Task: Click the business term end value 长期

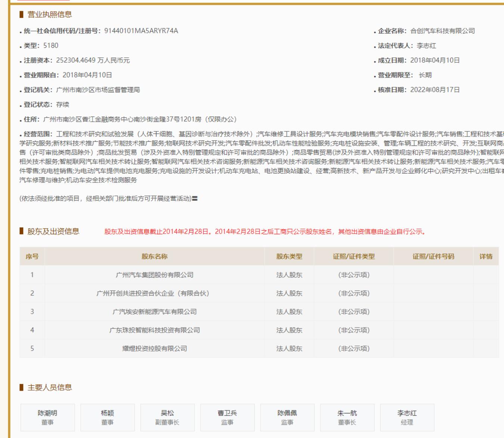Action: 425,75
